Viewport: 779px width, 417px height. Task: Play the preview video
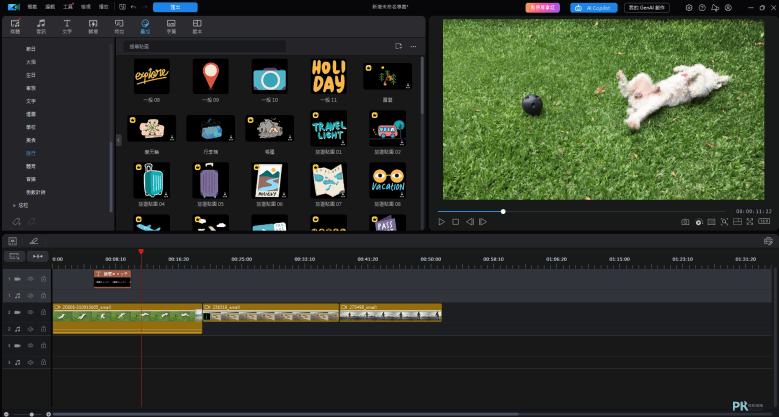point(442,222)
